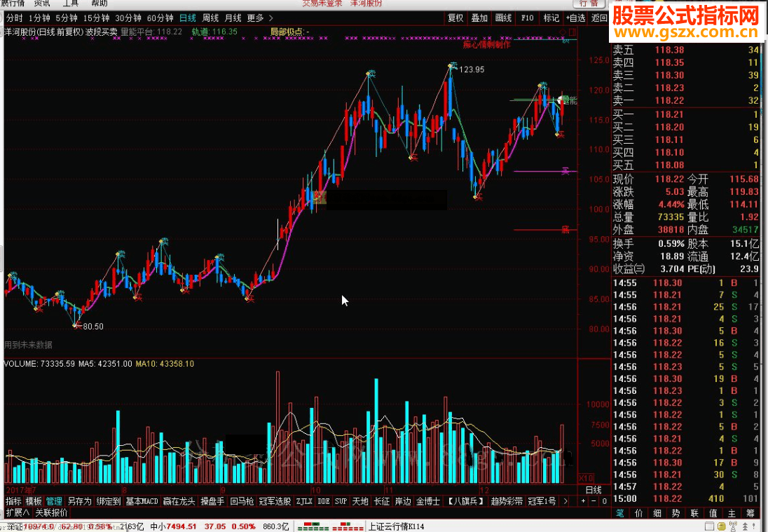
Task: Switch to 日线 daily chart
Action: coord(188,18)
